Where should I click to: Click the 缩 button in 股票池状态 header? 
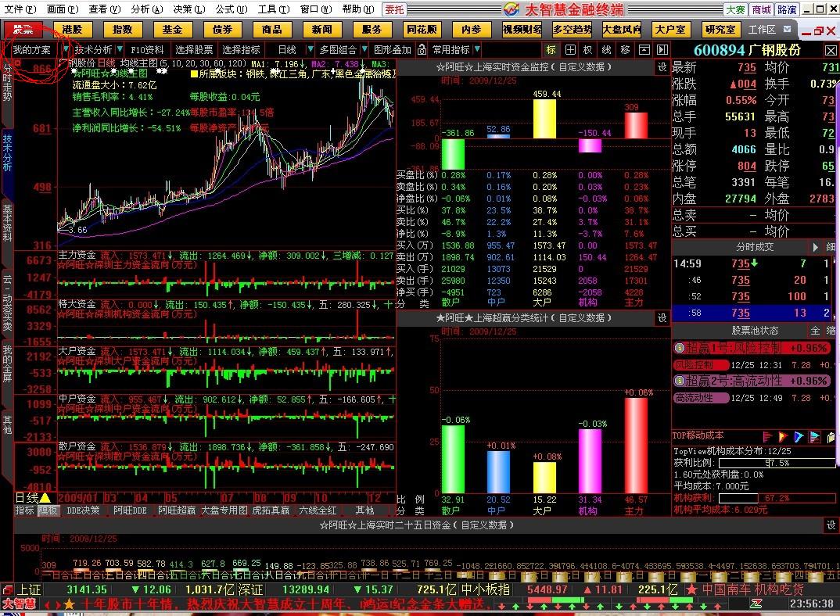[x=831, y=331]
